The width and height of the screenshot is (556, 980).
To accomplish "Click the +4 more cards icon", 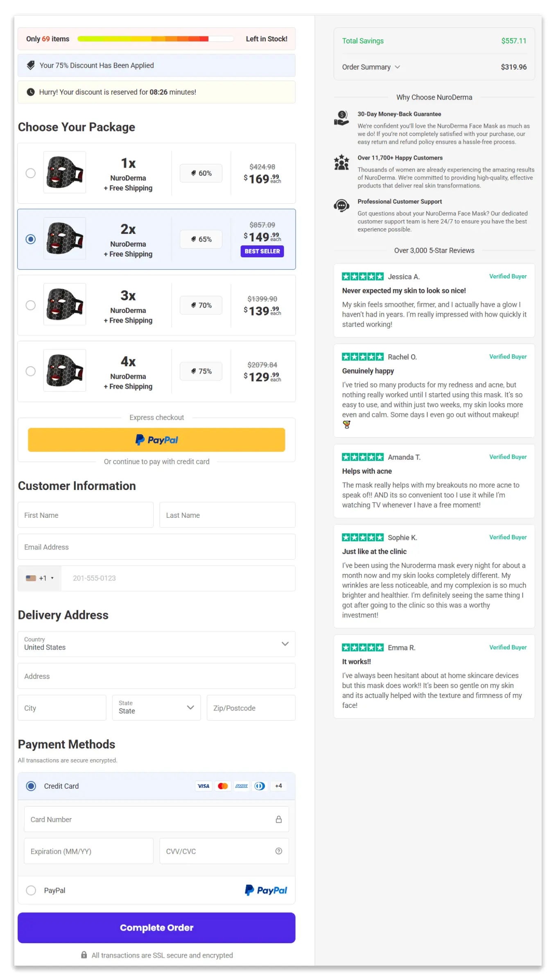I will pos(278,786).
